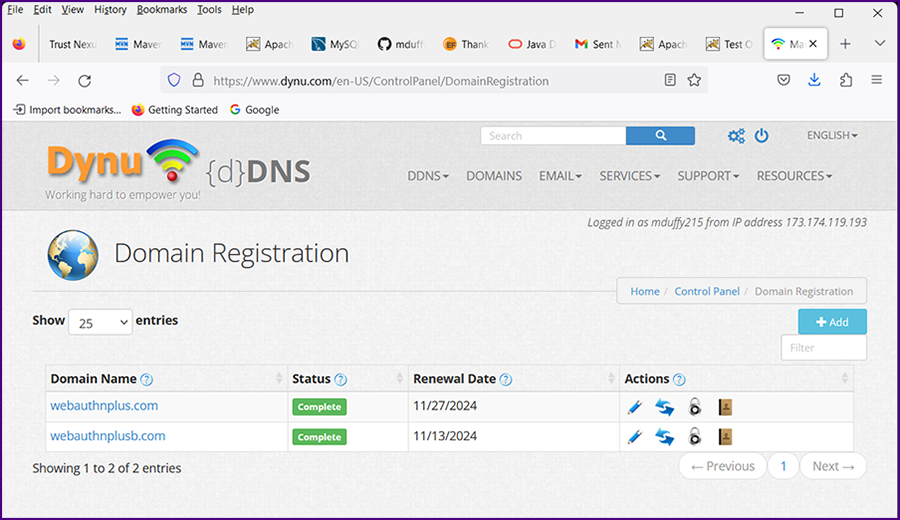Image resolution: width=900 pixels, height=520 pixels.
Task: Click the padlock icon for webauthnplus.com
Action: tap(695, 407)
